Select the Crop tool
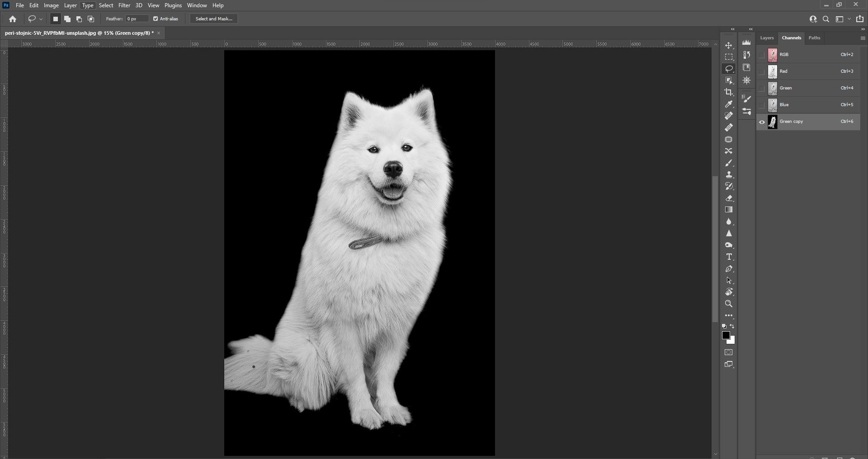868x459 pixels. tap(728, 92)
